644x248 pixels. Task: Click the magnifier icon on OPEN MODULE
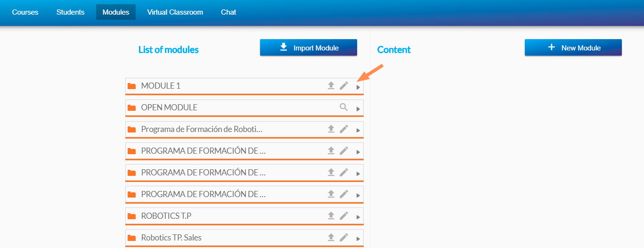344,107
